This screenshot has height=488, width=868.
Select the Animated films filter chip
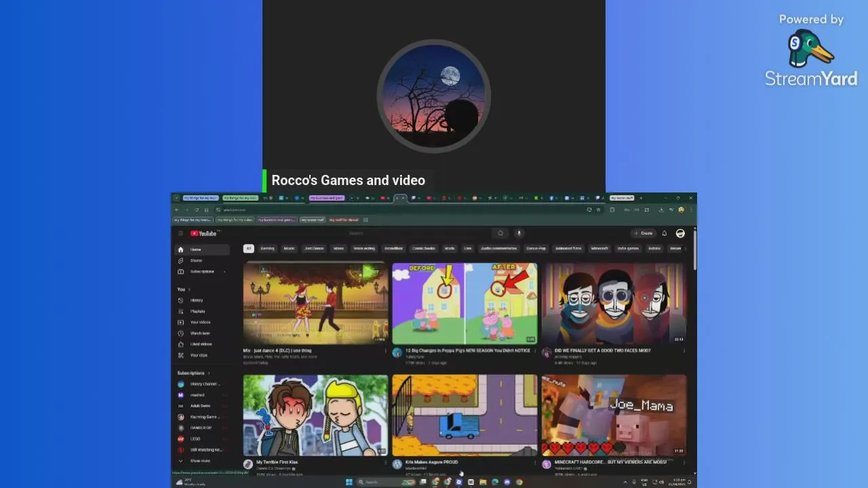[568, 249]
